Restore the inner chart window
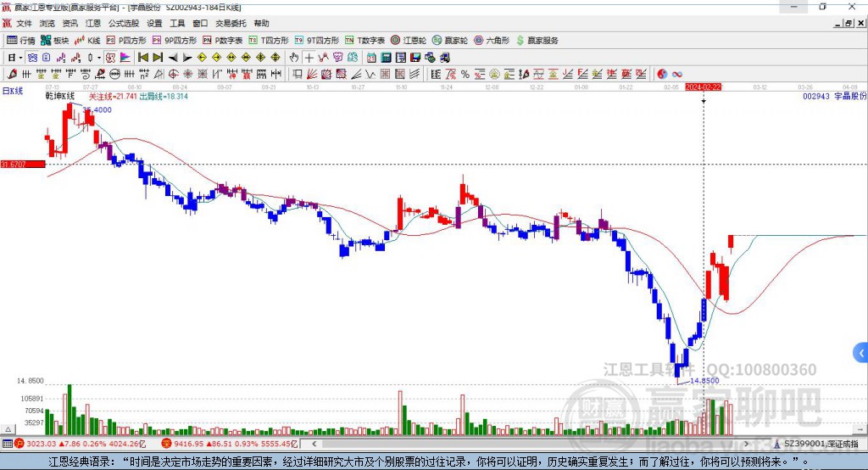 point(849,23)
